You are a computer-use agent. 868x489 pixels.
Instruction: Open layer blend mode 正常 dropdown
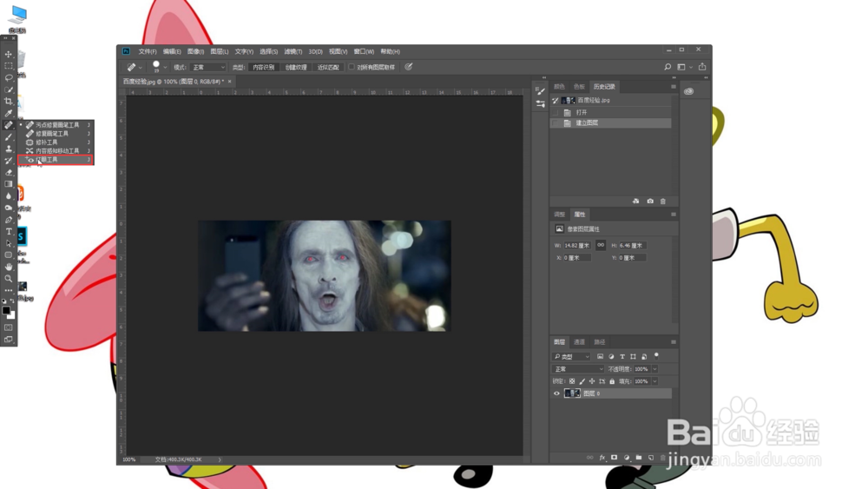(578, 369)
